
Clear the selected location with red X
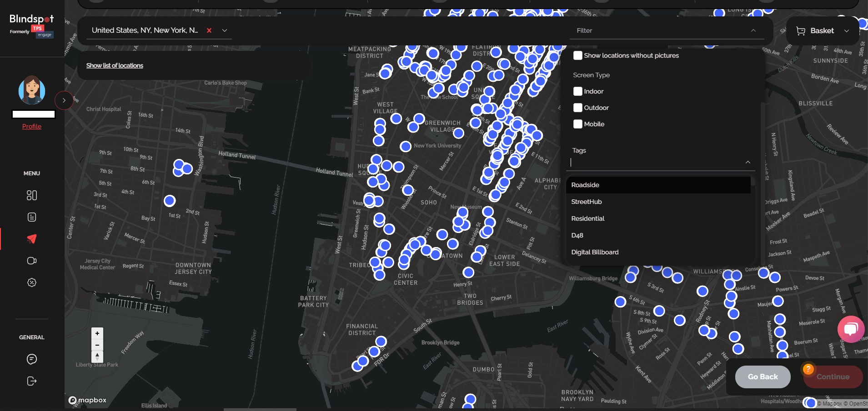(x=209, y=30)
